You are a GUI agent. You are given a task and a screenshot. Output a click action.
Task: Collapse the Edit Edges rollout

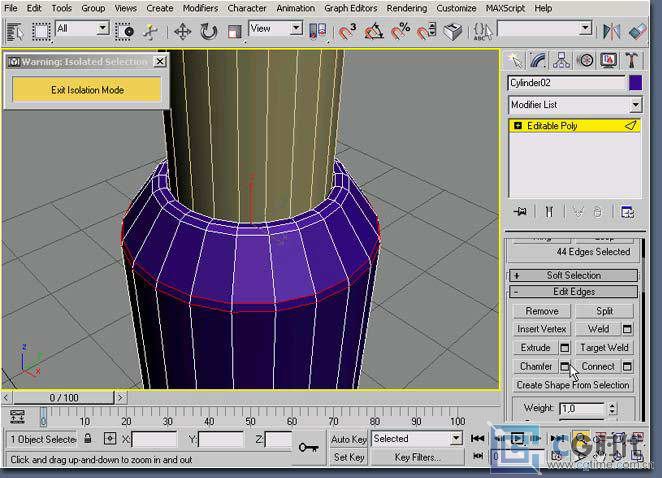[x=573, y=292]
